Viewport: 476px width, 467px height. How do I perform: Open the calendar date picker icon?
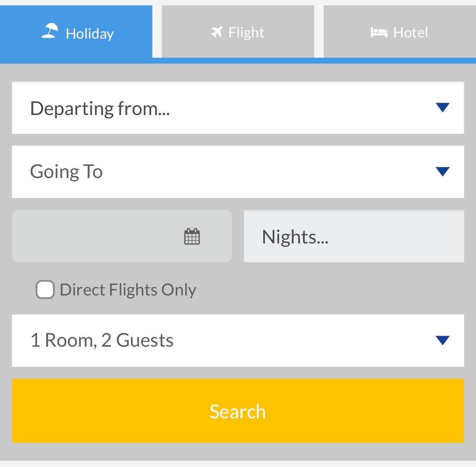[192, 237]
